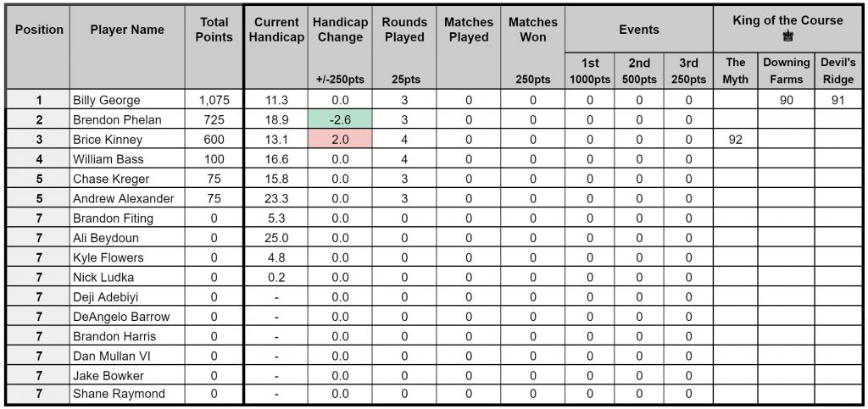Viewport: 868px width, 409px height.
Task: Select Billy George's 1,075 total points cell
Action: click(214, 100)
